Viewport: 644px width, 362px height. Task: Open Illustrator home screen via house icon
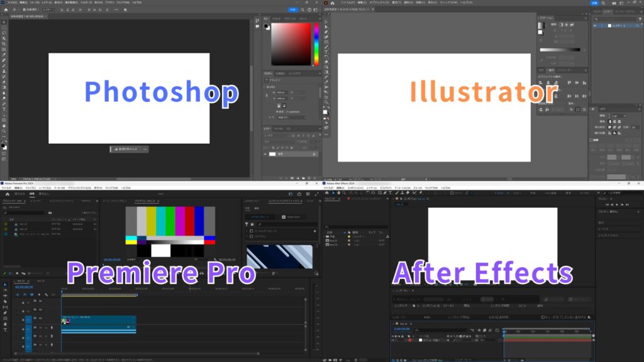point(332,3)
